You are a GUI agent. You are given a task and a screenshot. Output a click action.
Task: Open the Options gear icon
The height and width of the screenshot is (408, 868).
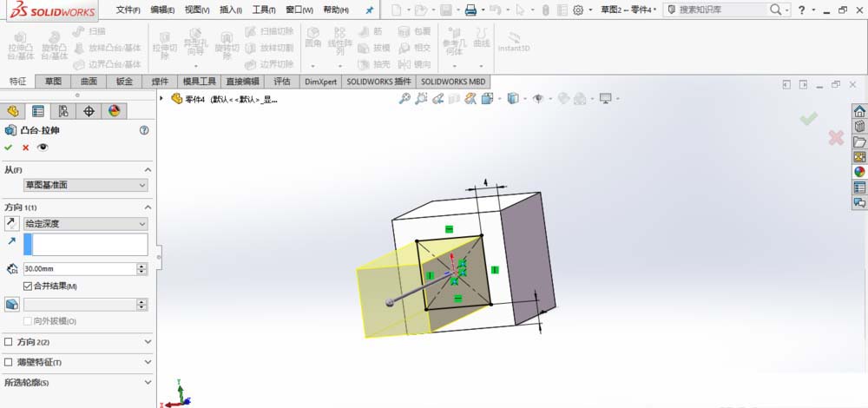click(578, 10)
